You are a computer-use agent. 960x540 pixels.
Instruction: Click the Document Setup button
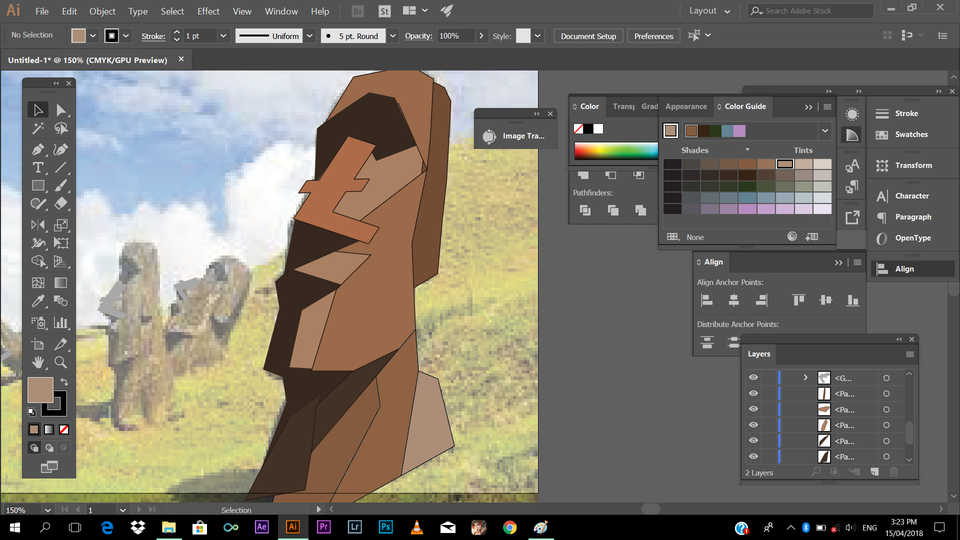(588, 36)
